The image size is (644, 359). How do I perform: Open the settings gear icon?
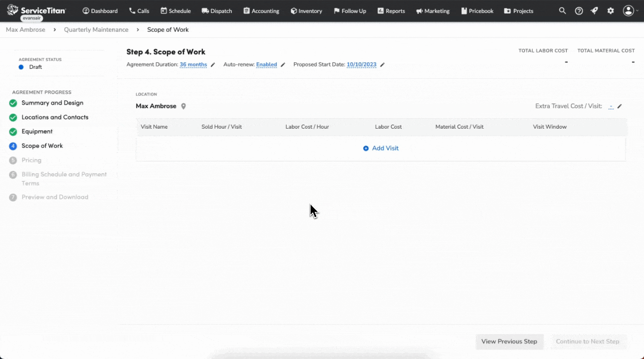(x=611, y=10)
